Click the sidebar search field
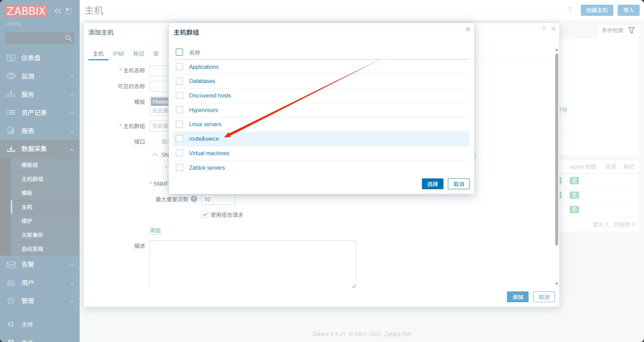This screenshot has height=342, width=644. (x=40, y=38)
